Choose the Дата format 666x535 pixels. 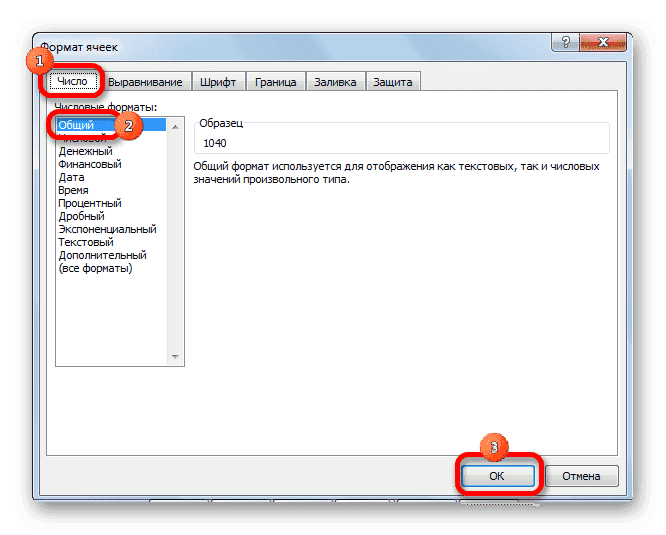[x=111, y=177]
